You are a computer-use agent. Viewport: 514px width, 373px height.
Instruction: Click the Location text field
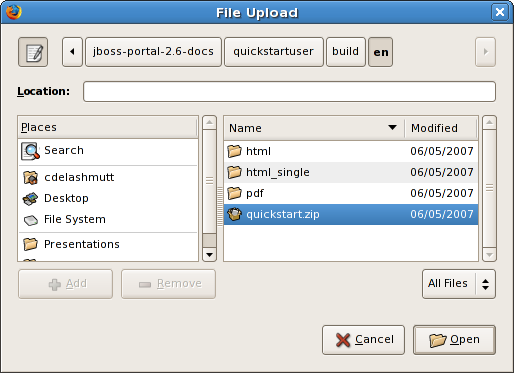[x=289, y=91]
